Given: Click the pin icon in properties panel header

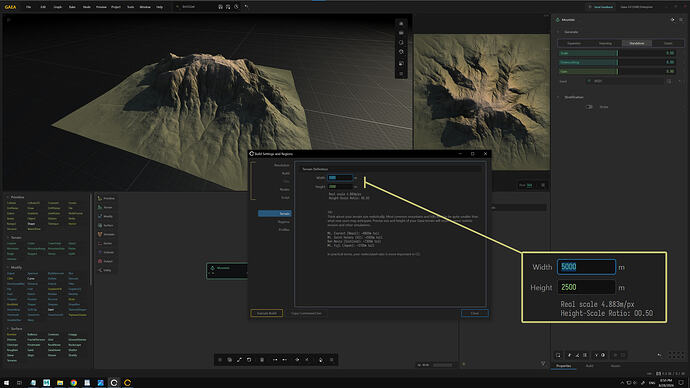Looking at the screenshot, I should 672,20.
